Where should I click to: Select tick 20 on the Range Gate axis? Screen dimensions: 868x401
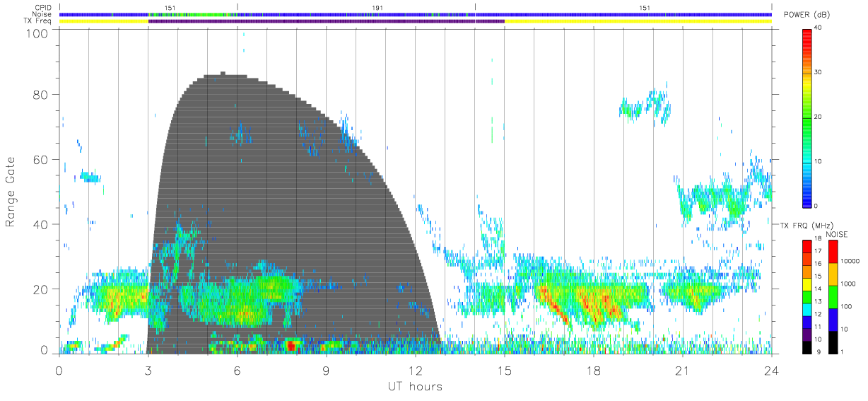[40, 289]
